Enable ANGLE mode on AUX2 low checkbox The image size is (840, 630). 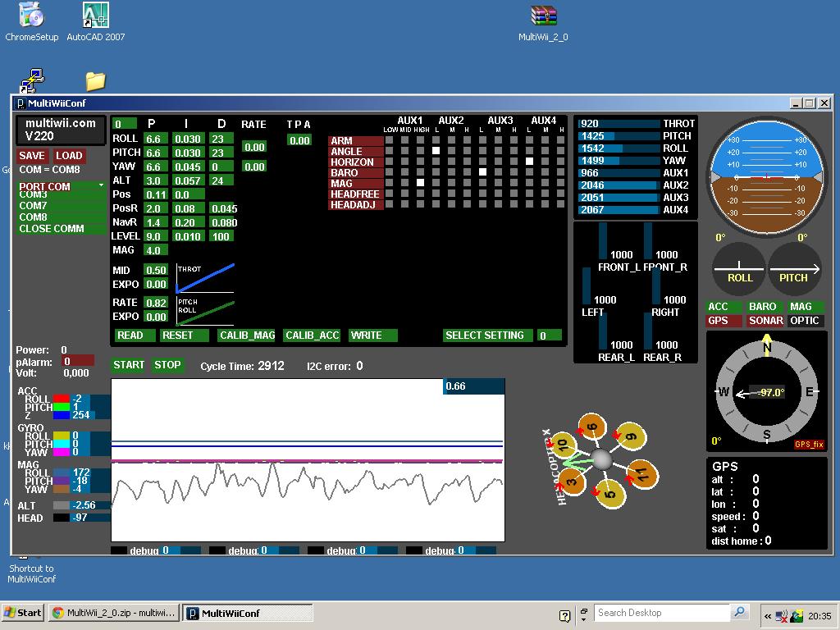(x=436, y=151)
